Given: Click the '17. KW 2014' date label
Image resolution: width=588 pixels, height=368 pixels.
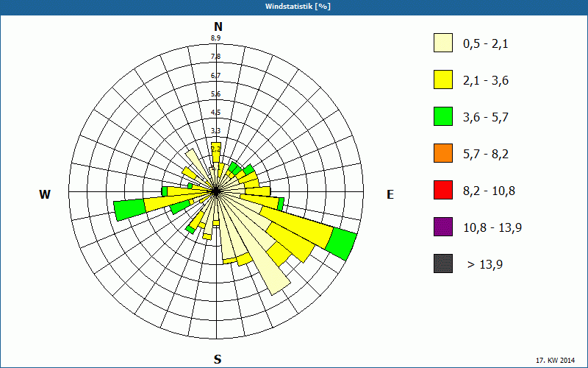Looking at the screenshot, I should [x=556, y=360].
